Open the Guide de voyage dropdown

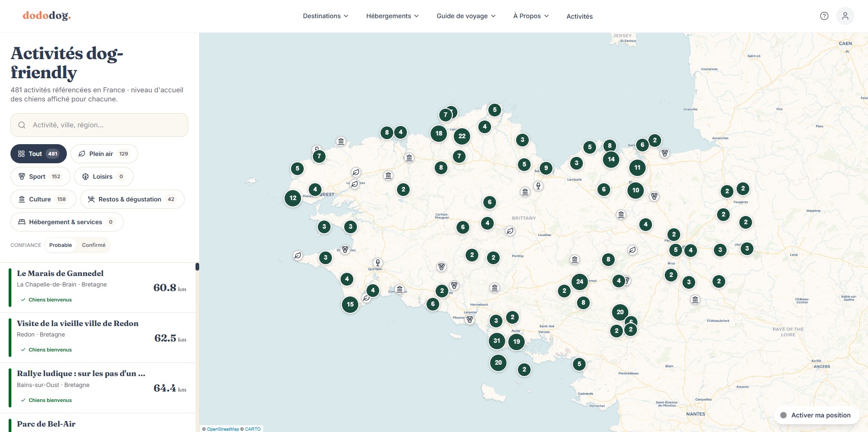pos(466,16)
